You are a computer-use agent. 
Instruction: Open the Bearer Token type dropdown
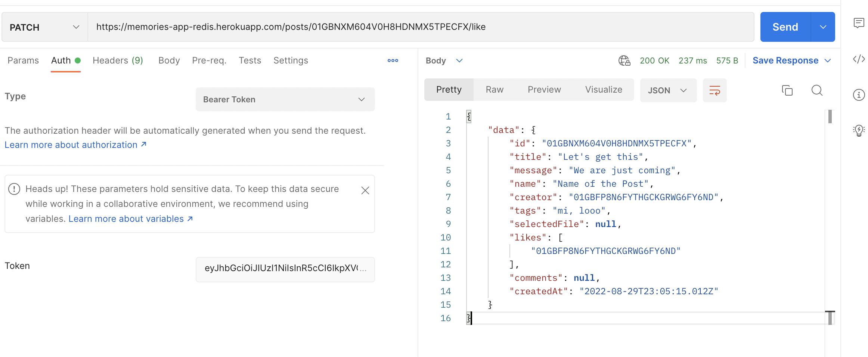[285, 99]
